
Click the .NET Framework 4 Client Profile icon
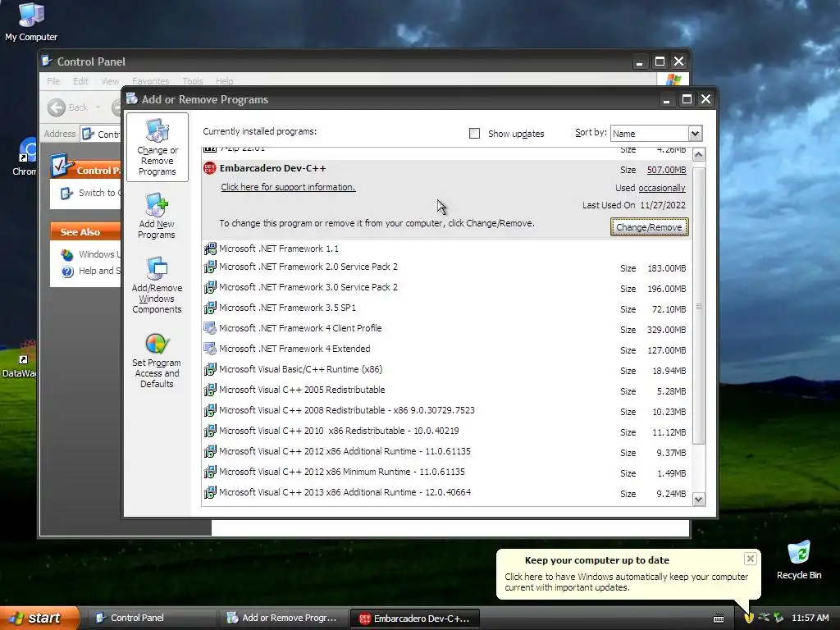[x=210, y=328]
